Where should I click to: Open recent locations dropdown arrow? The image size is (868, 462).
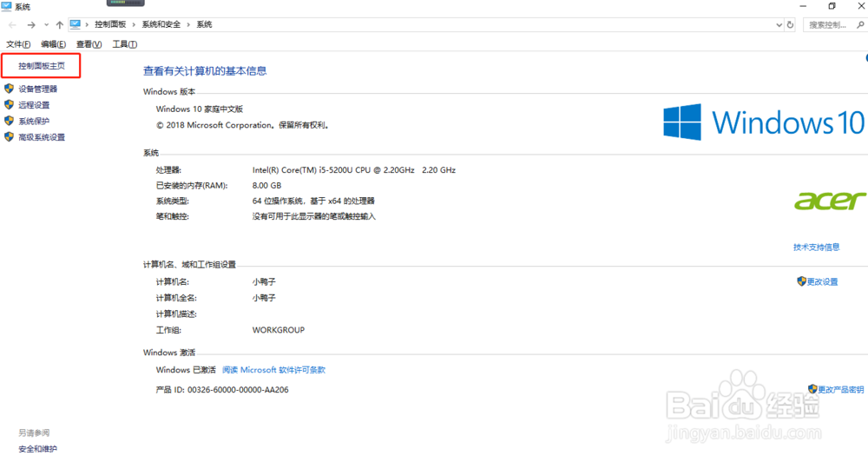point(46,25)
